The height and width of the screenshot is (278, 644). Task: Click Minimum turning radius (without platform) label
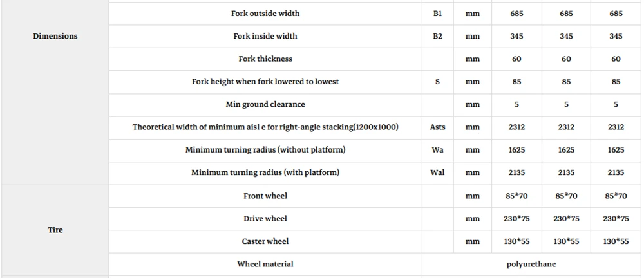(265, 150)
